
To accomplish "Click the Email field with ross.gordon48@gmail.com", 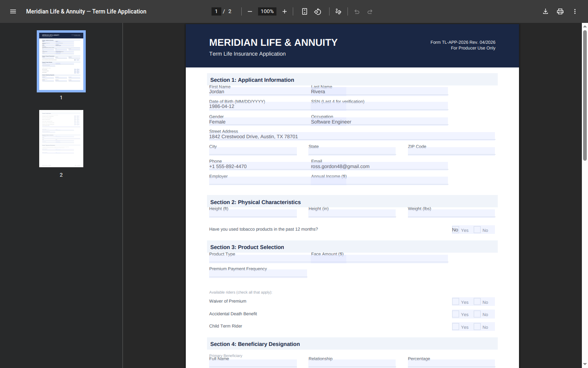I will (379, 166).
